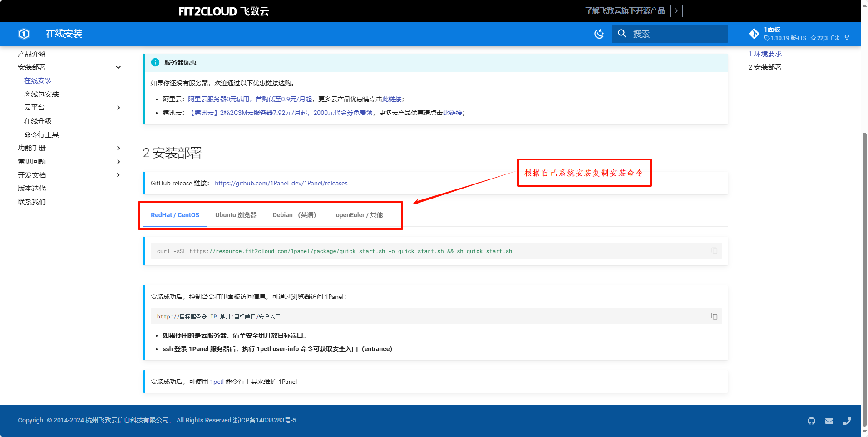The width and height of the screenshot is (868, 437).
Task: Click the page vertical scrollbar thumb
Action: tap(864, 279)
